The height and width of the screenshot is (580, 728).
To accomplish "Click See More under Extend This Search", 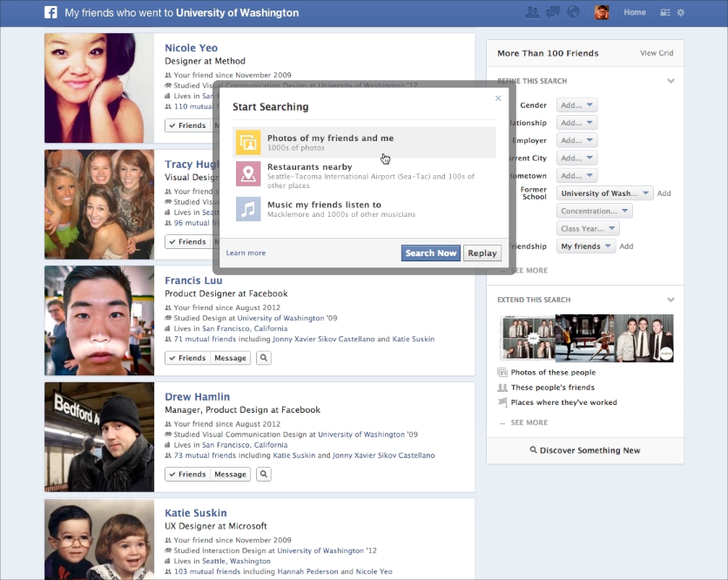I will [x=529, y=422].
